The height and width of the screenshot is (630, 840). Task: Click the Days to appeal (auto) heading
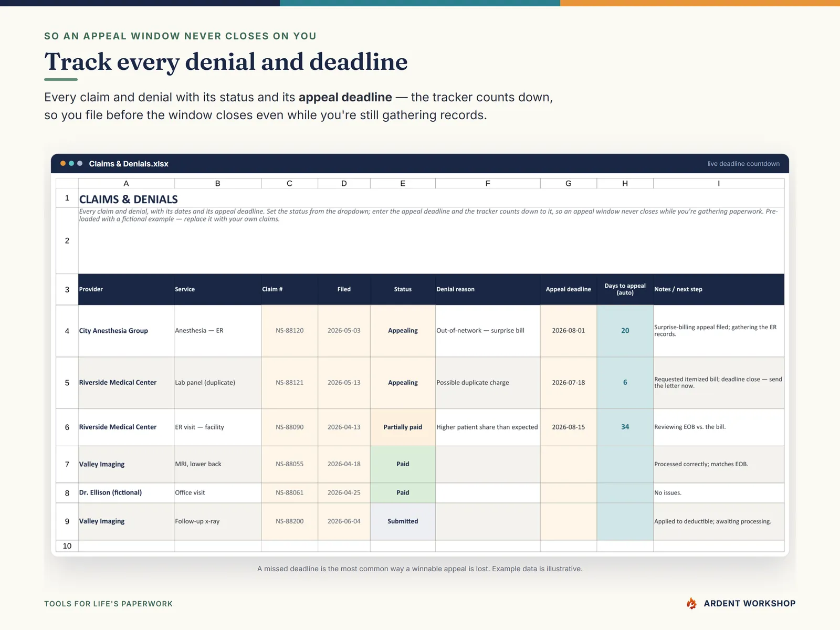[x=625, y=289]
